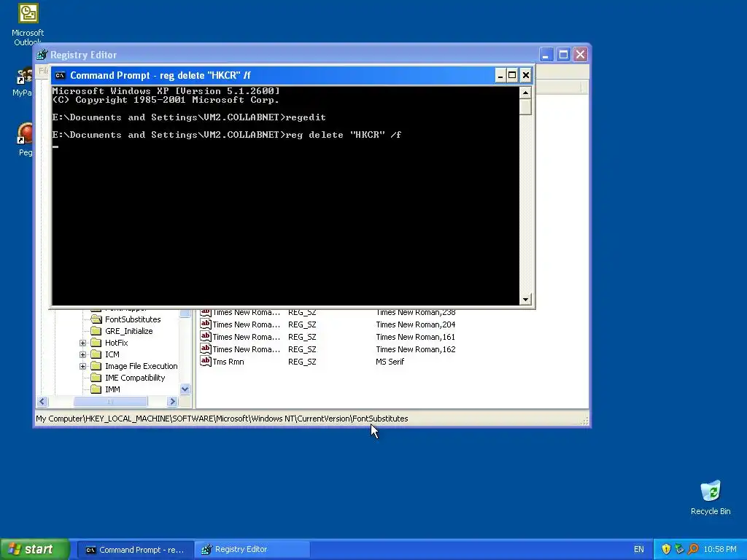Viewport: 747px width, 560px height.
Task: Close the Registry Editor window
Action: click(x=580, y=54)
